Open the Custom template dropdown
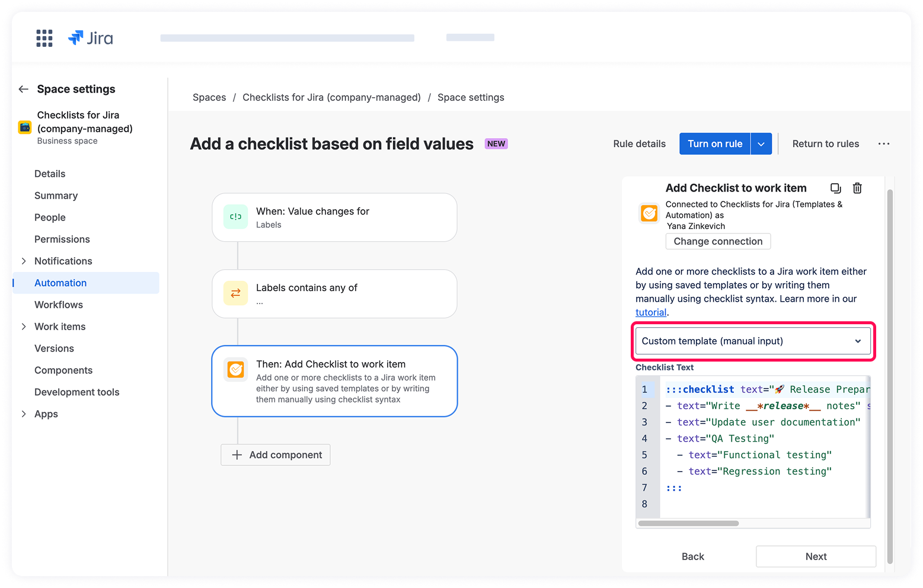The image size is (923, 588). (x=752, y=341)
